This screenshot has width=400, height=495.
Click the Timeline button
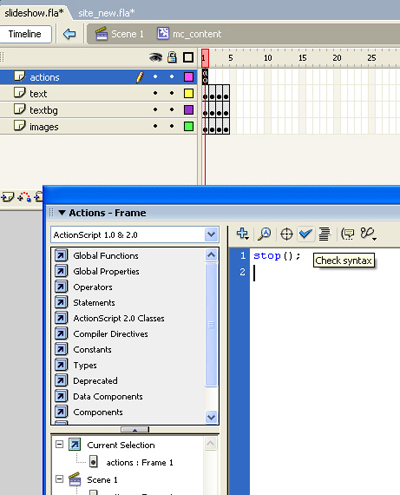tap(25, 34)
